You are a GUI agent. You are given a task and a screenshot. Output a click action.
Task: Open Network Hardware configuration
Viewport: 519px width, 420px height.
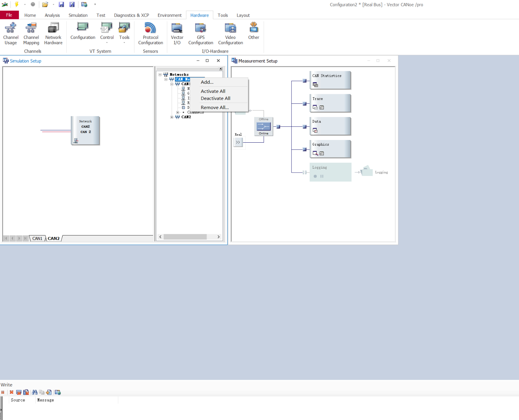pyautogui.click(x=53, y=34)
